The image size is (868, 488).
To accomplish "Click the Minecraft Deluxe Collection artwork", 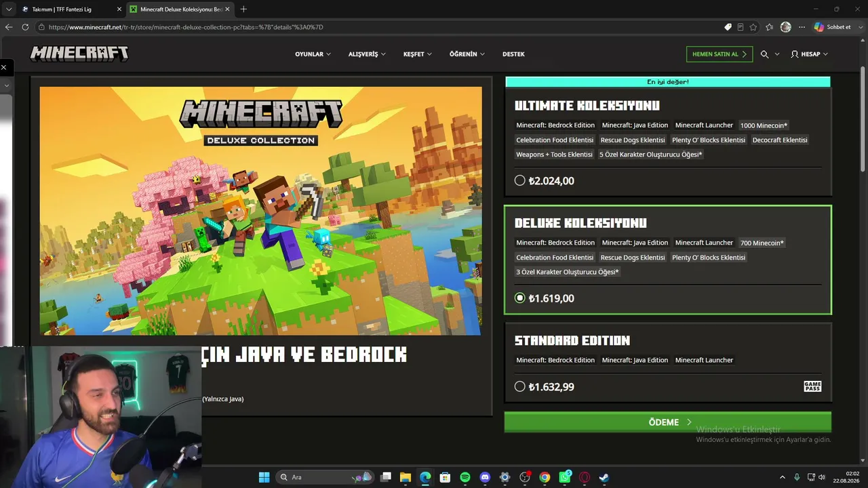I will [261, 211].
